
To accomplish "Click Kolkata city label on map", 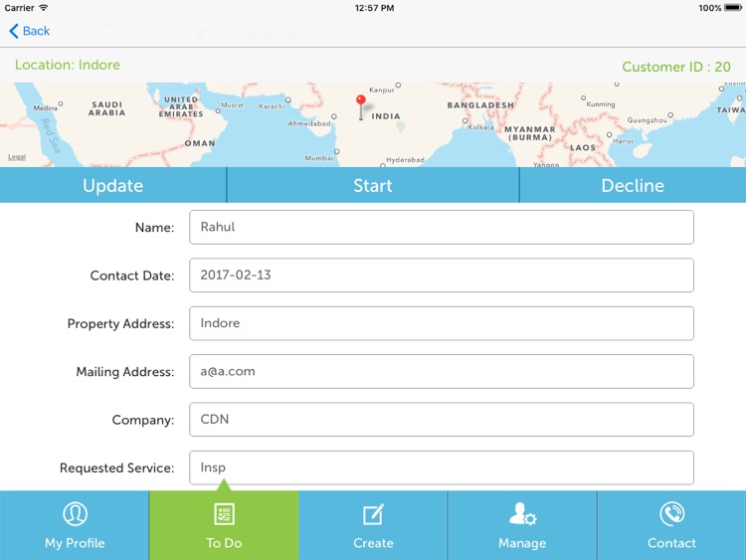I will pos(481,127).
